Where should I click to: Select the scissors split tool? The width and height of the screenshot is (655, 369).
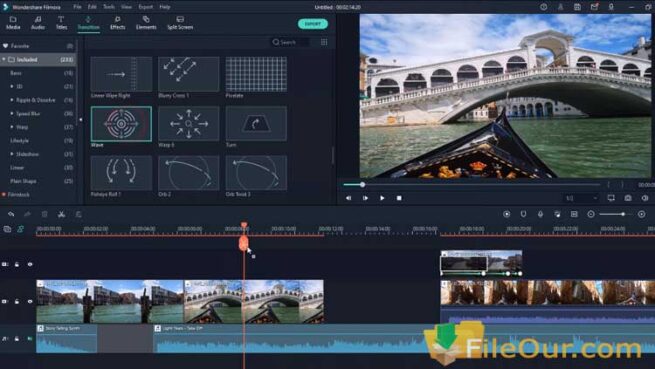[61, 214]
